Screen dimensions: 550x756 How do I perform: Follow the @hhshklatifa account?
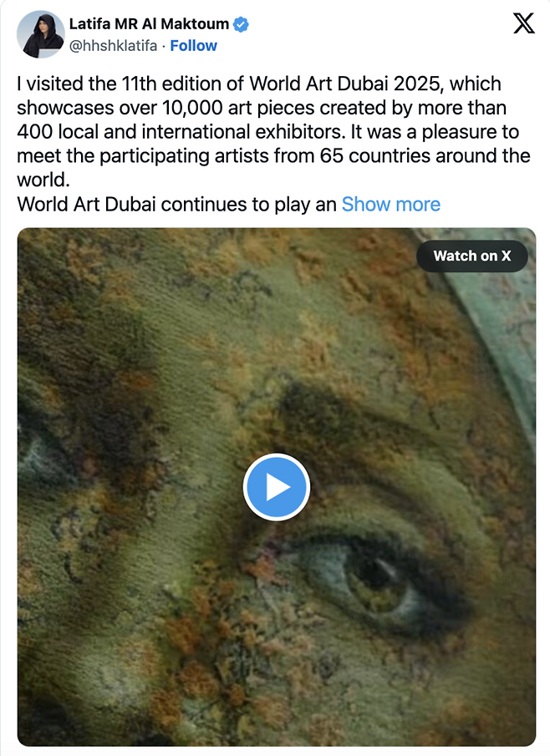point(193,46)
